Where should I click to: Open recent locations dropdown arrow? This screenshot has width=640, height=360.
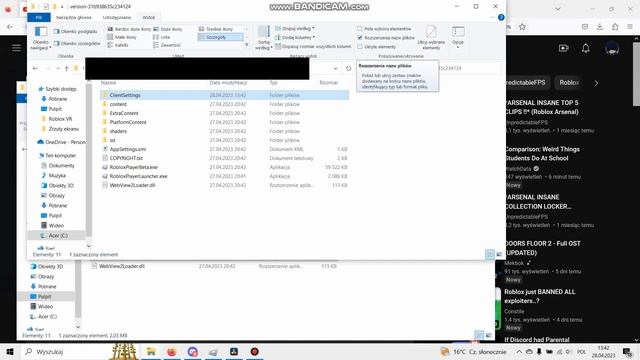click(x=58, y=68)
